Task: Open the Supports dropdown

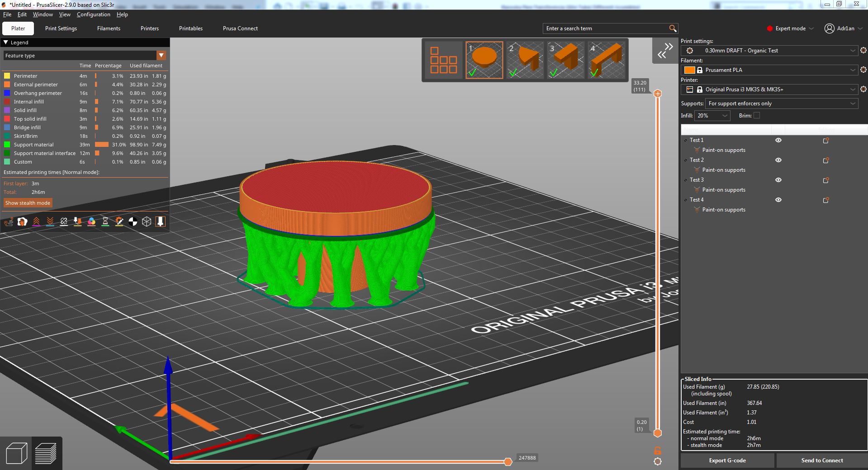Action: (782, 103)
